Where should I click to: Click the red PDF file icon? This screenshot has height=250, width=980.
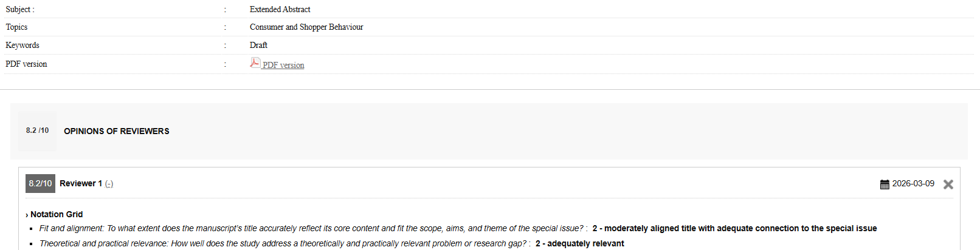coord(255,62)
